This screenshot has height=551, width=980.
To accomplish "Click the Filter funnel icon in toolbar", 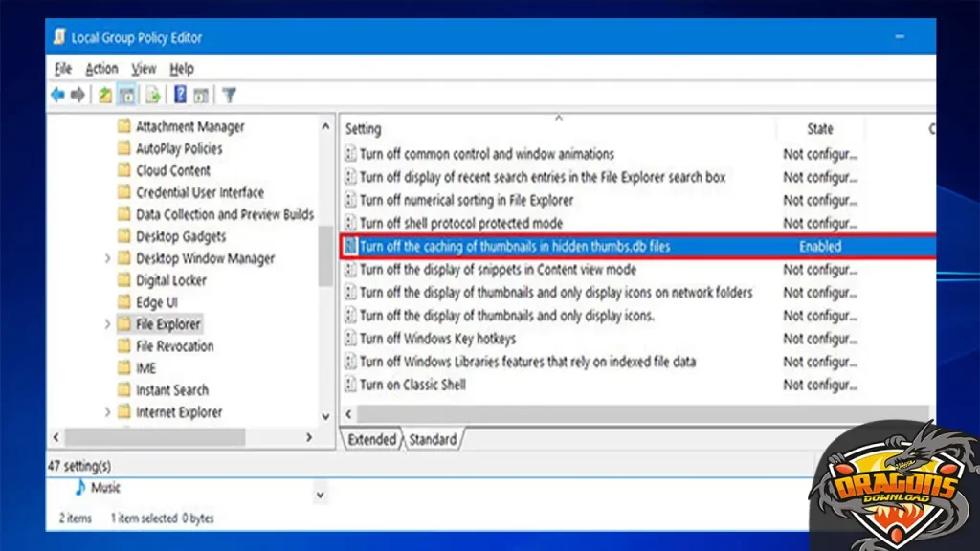I will [x=229, y=95].
